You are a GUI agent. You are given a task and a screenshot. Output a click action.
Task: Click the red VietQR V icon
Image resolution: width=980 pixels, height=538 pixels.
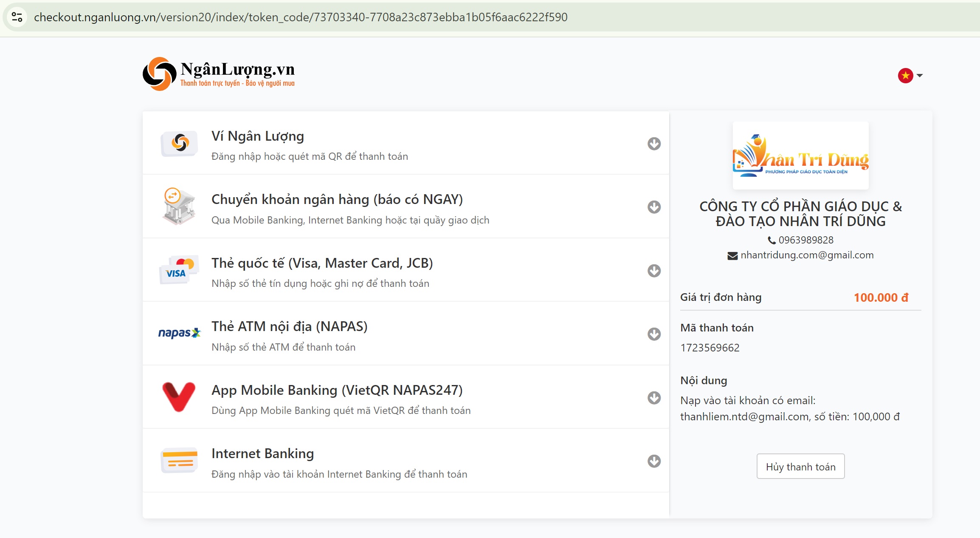pyautogui.click(x=179, y=397)
